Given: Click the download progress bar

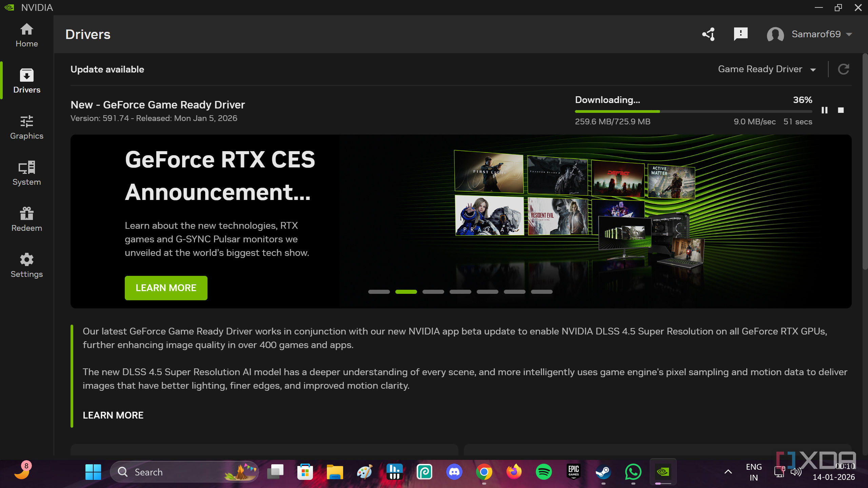Looking at the screenshot, I should (693, 111).
